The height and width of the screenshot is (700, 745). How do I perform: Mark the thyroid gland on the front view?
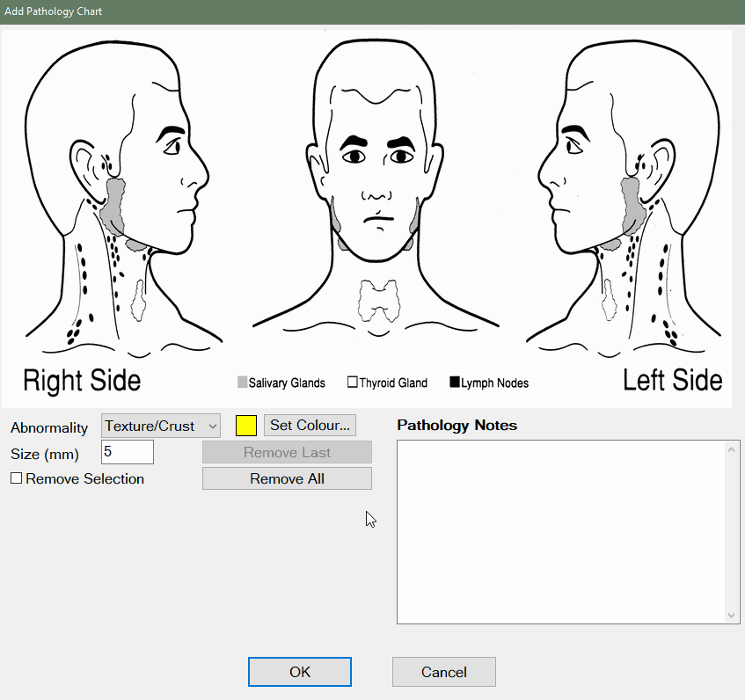pos(379,301)
